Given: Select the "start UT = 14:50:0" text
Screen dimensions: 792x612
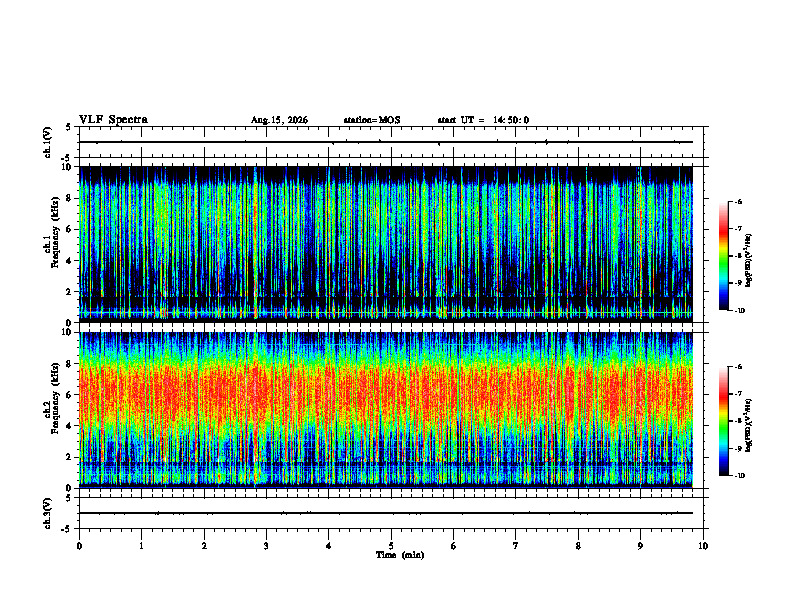Looking at the screenshot, I should pyautogui.click(x=483, y=120).
